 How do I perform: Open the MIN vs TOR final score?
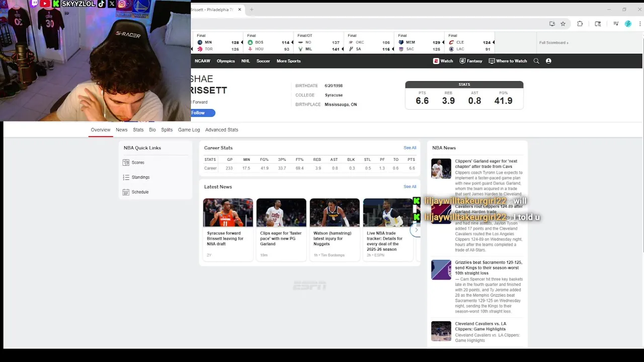pyautogui.click(x=218, y=43)
